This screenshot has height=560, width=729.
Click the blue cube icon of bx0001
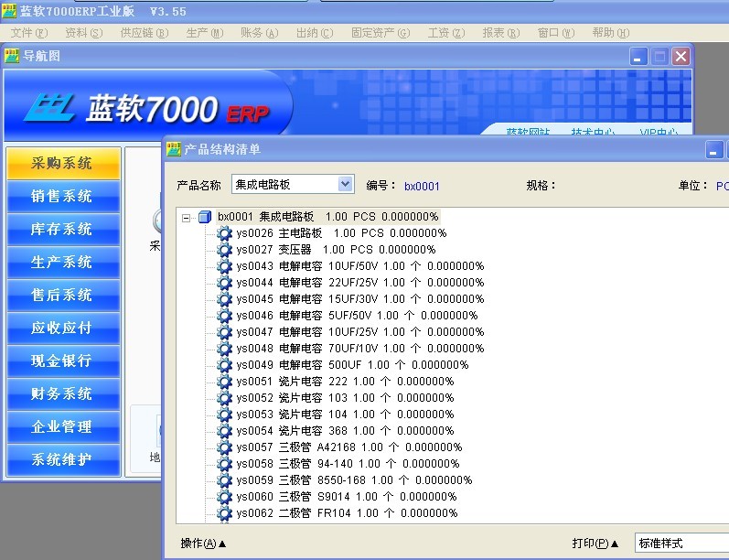coord(205,217)
